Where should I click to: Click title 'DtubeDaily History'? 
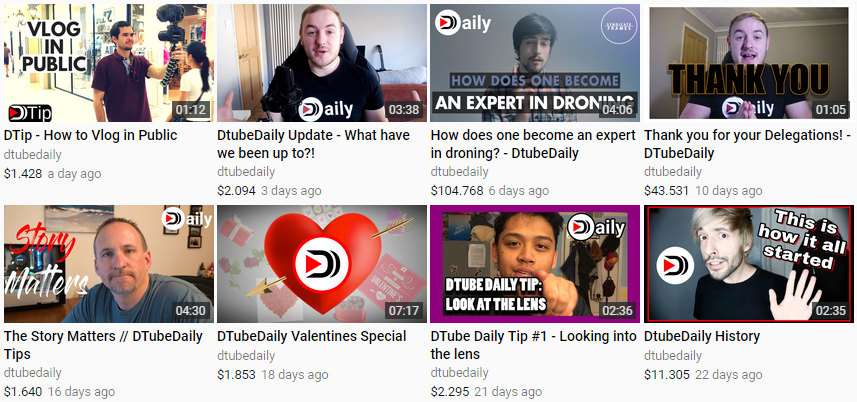pyautogui.click(x=702, y=336)
